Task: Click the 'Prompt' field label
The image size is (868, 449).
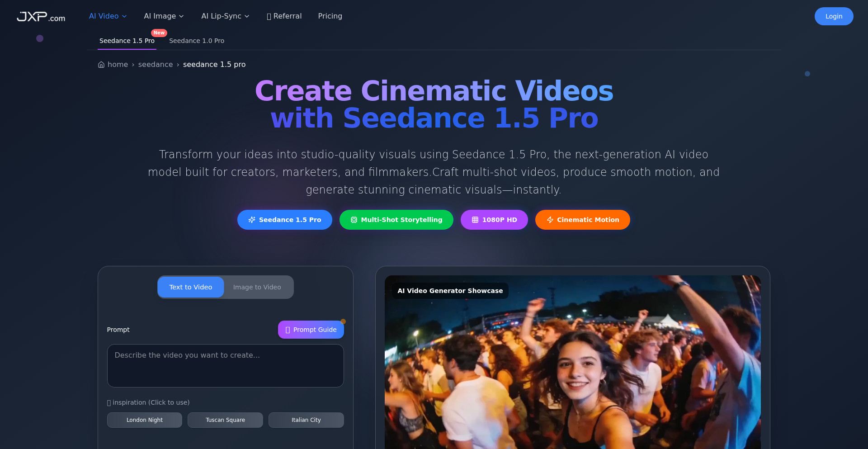Action: (118, 330)
